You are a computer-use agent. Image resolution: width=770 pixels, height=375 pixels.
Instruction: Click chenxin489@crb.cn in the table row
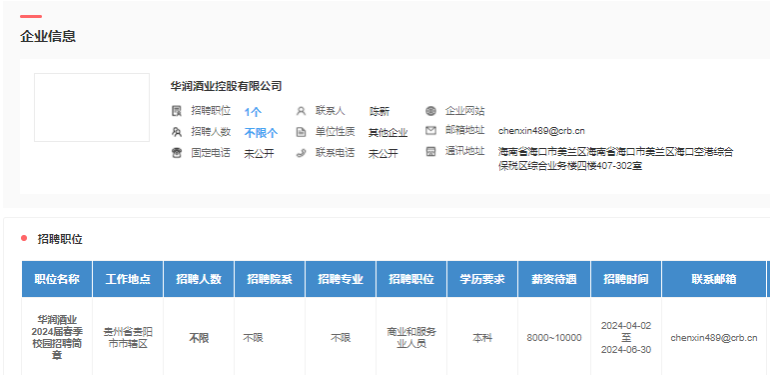pyautogui.click(x=714, y=338)
